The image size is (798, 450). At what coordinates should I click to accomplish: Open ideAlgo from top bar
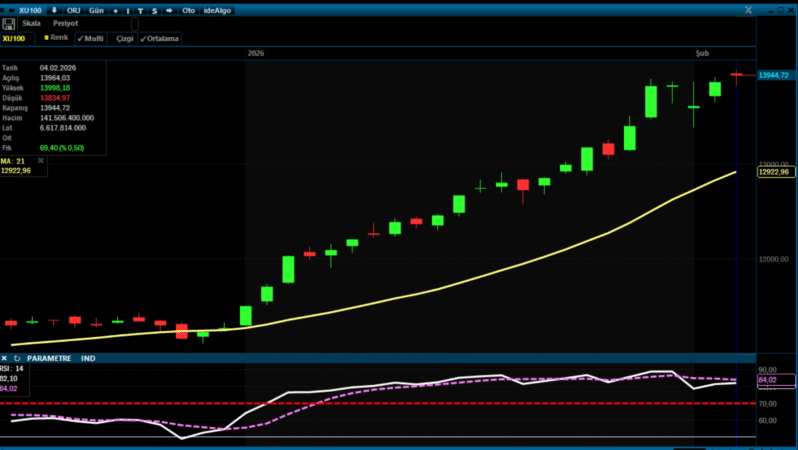[x=217, y=10]
